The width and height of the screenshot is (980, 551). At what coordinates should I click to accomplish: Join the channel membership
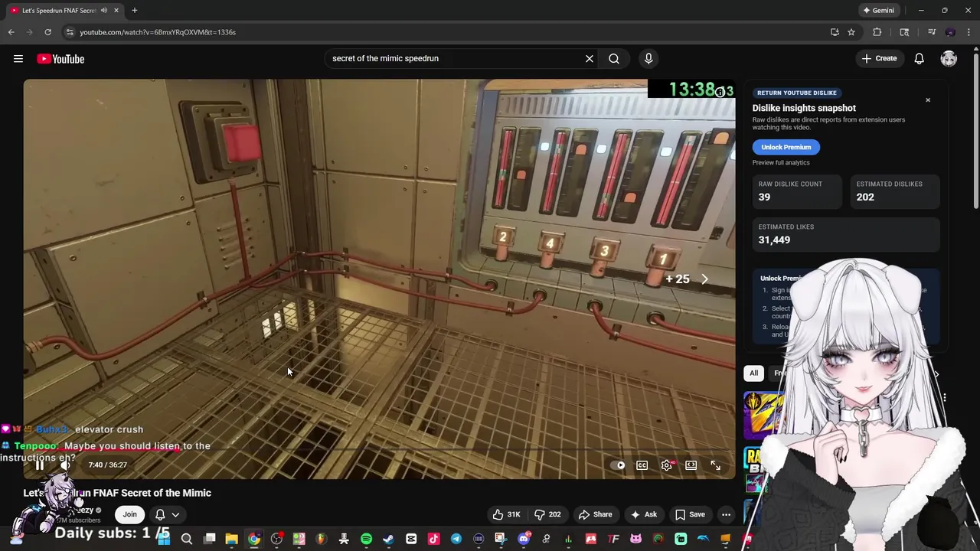[130, 514]
